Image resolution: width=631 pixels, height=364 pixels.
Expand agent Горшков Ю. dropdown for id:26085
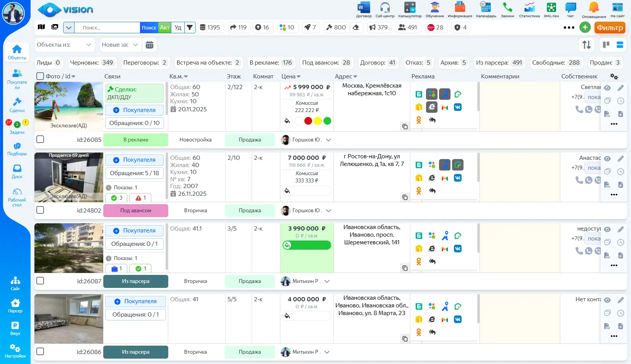(328, 140)
